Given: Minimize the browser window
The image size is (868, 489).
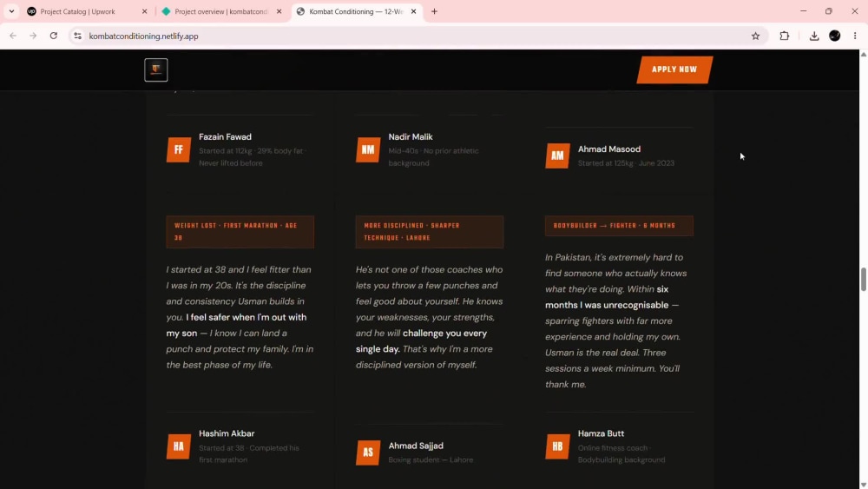Looking at the screenshot, I should click(x=803, y=11).
